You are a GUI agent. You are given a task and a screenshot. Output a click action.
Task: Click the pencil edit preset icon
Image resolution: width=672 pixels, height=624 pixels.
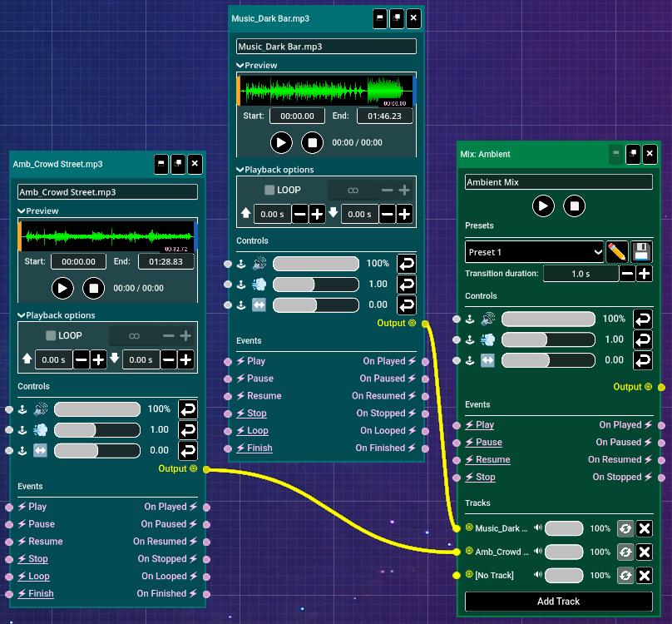pyautogui.click(x=616, y=251)
